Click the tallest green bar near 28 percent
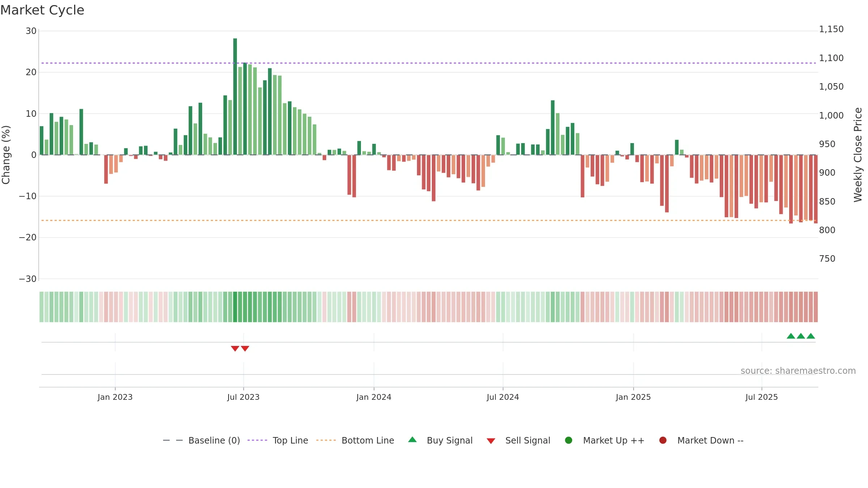Viewport: 868px width, 488px height. coord(235,97)
